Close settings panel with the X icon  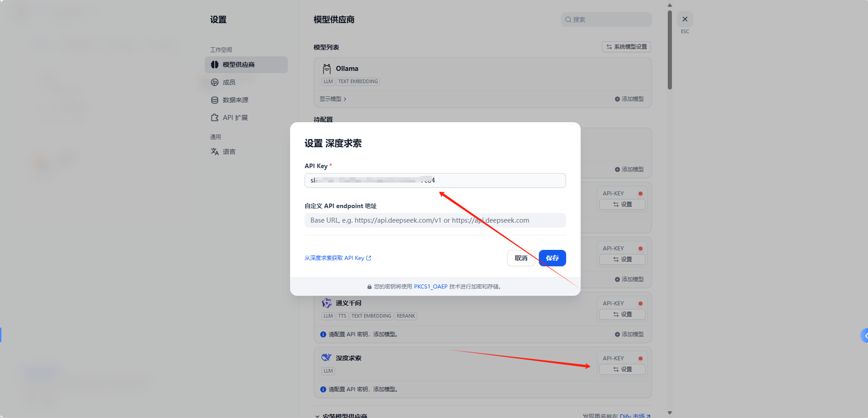tap(685, 19)
